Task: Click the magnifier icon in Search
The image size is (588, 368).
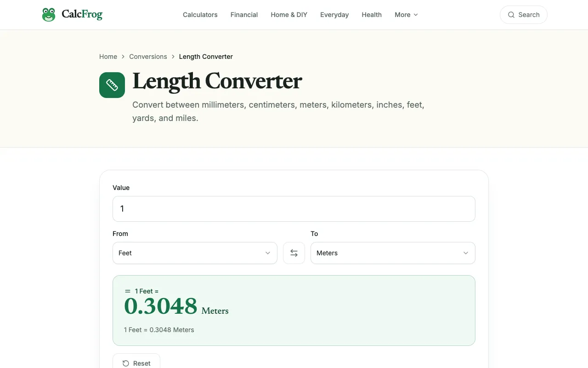Action: click(x=511, y=15)
